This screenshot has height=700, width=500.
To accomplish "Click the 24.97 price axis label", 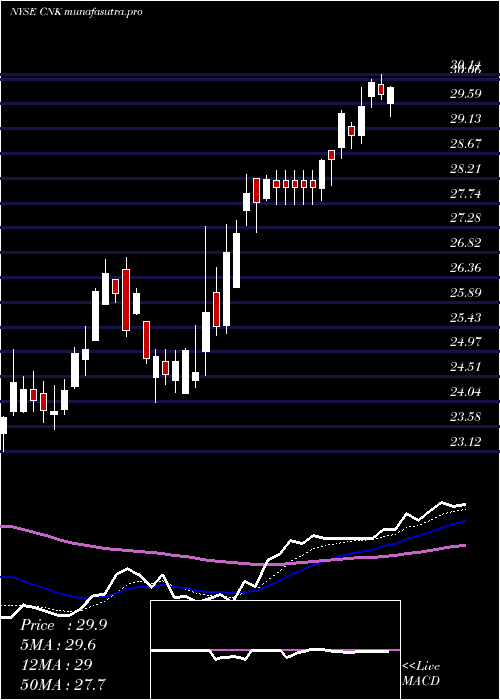I will pyautogui.click(x=466, y=342).
